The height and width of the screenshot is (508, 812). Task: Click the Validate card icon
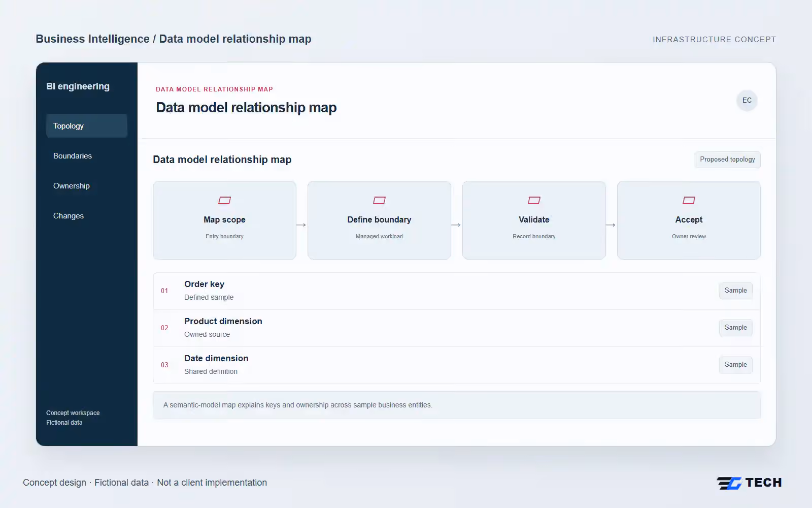(534, 200)
